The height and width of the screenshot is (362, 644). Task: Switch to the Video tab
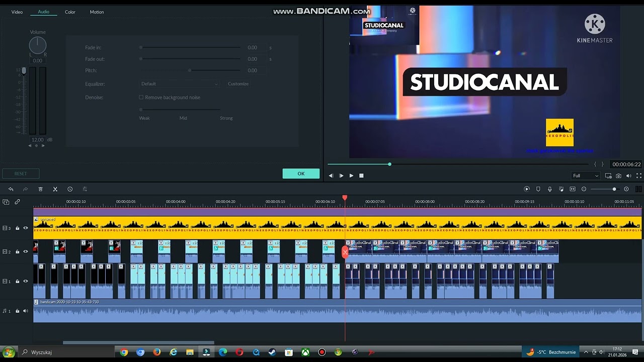click(17, 12)
